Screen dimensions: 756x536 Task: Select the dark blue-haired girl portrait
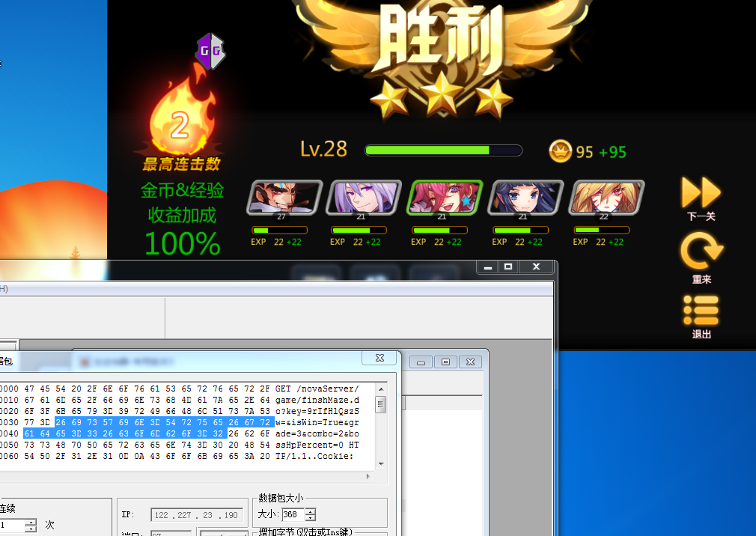[525, 197]
